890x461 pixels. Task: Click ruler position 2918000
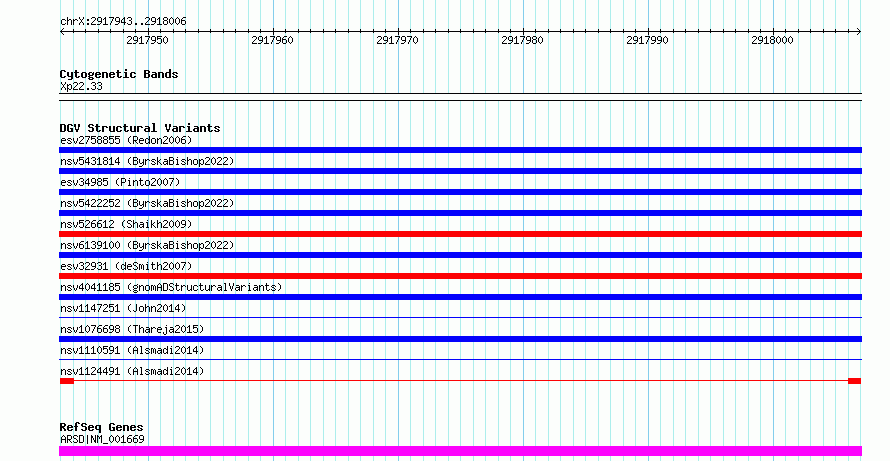pos(772,40)
